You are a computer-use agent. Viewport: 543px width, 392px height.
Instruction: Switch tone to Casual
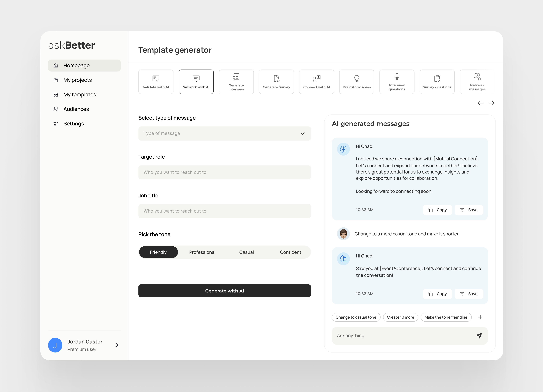tap(246, 252)
